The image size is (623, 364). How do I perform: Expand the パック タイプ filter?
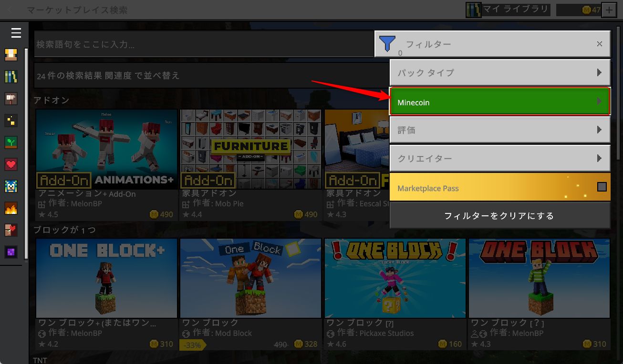pyautogui.click(x=500, y=72)
